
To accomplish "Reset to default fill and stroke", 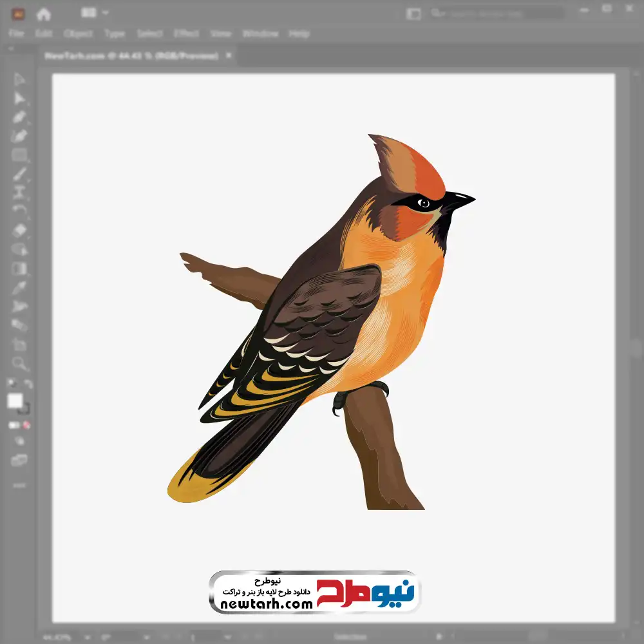I will click(x=11, y=384).
